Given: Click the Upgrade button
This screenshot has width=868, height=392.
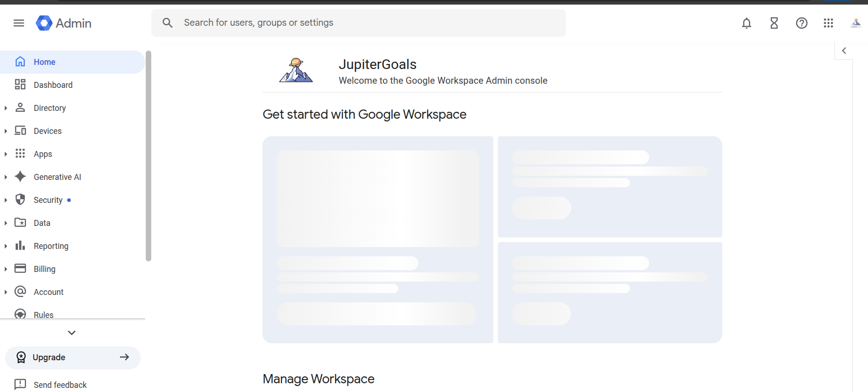Looking at the screenshot, I should (x=73, y=357).
